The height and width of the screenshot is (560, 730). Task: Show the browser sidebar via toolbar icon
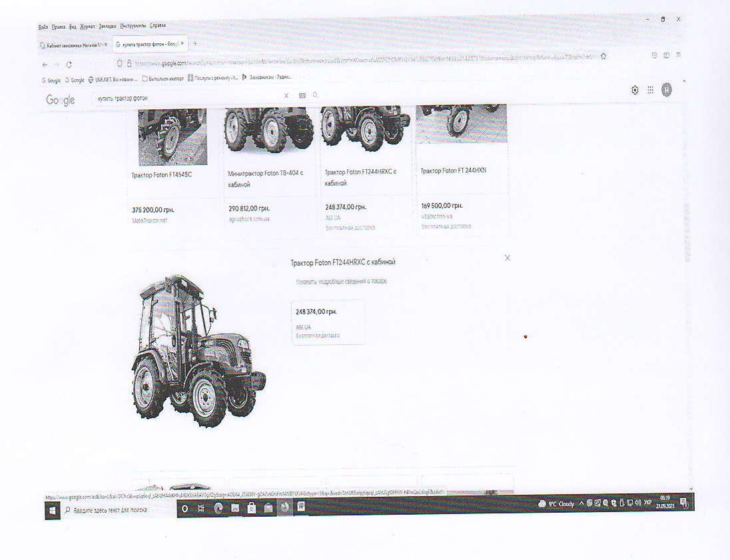click(x=666, y=55)
